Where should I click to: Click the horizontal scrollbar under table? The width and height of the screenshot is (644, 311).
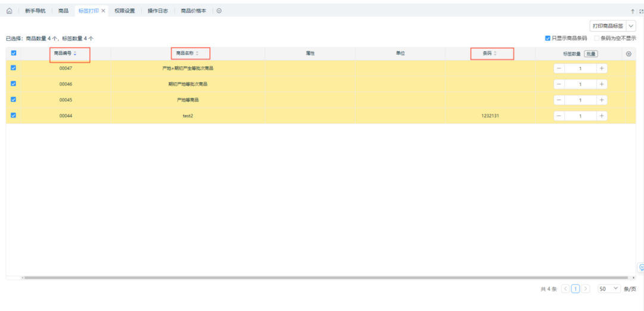point(326,278)
